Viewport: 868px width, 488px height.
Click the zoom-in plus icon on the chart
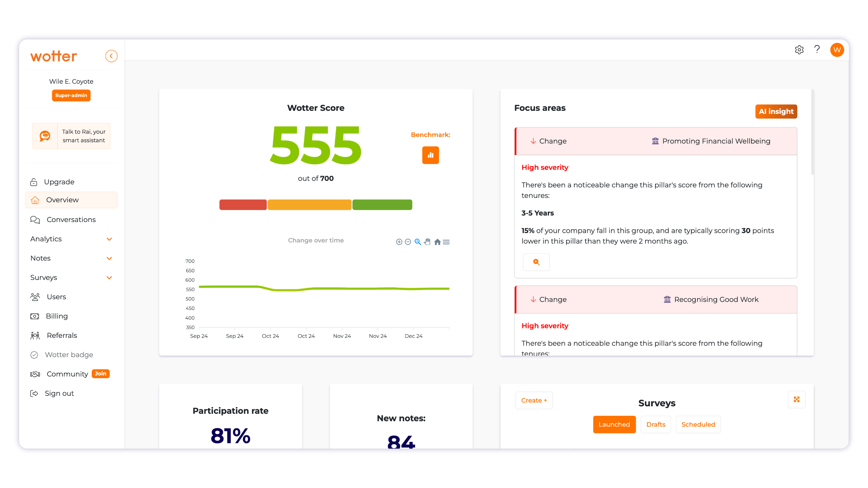[399, 242]
